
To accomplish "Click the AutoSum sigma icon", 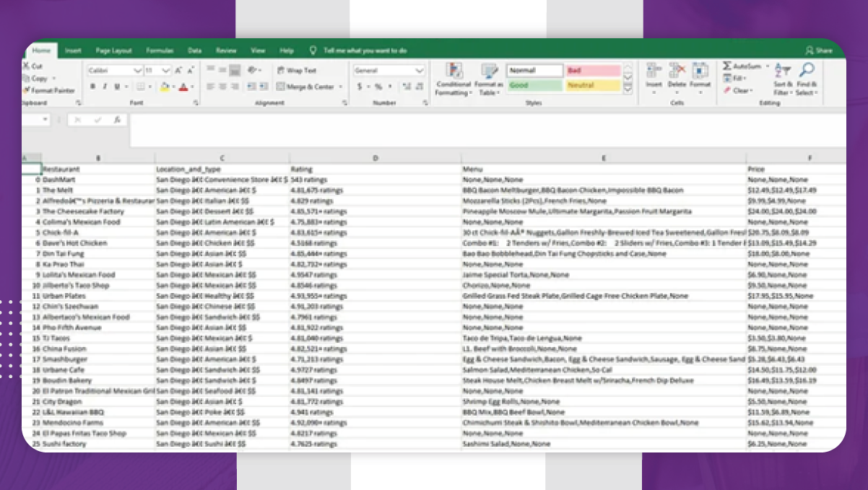I will (x=727, y=66).
